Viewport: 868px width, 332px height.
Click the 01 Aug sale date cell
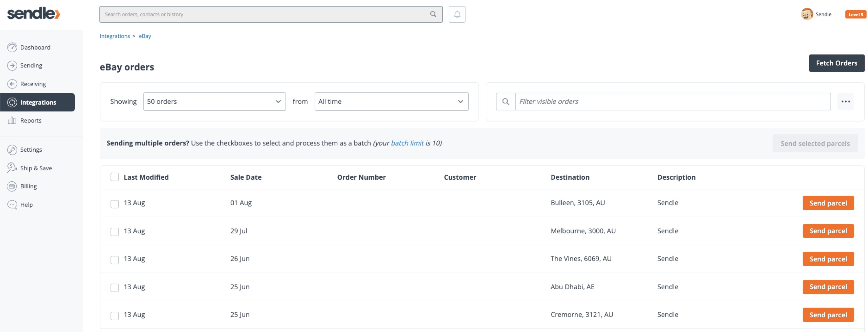[241, 203]
